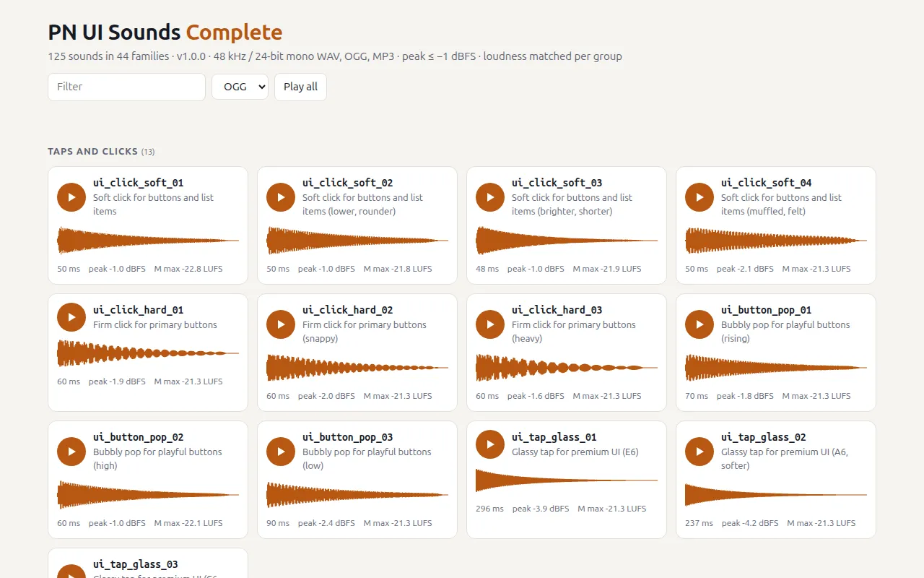924x578 pixels.
Task: Click the ui_click_hard_01 file name
Action: [139, 310]
